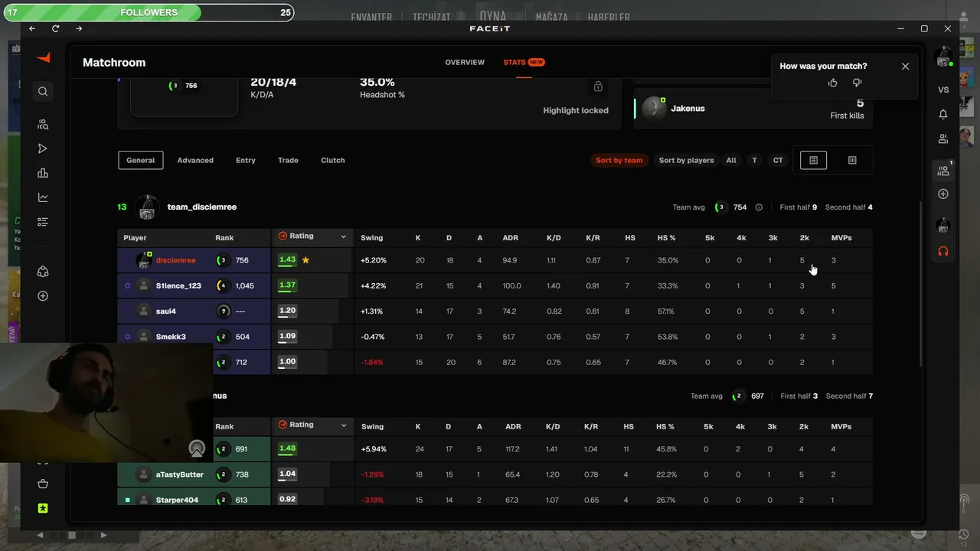The height and width of the screenshot is (551, 980).
Task: Open player Starper404's profile link
Action: 178,500
